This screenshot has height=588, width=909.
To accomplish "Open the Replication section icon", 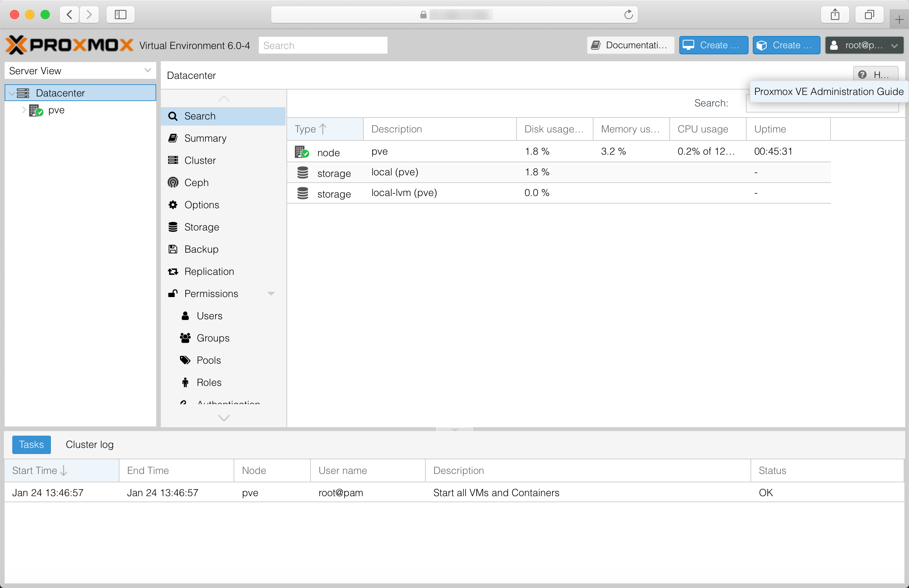I will click(x=173, y=271).
